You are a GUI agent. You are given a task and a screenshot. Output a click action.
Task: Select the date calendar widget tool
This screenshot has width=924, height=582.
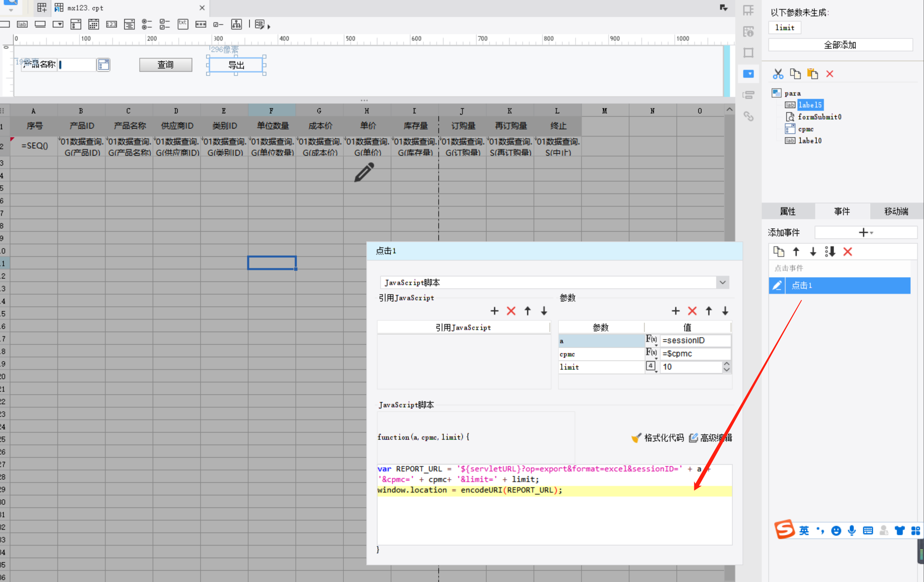93,24
